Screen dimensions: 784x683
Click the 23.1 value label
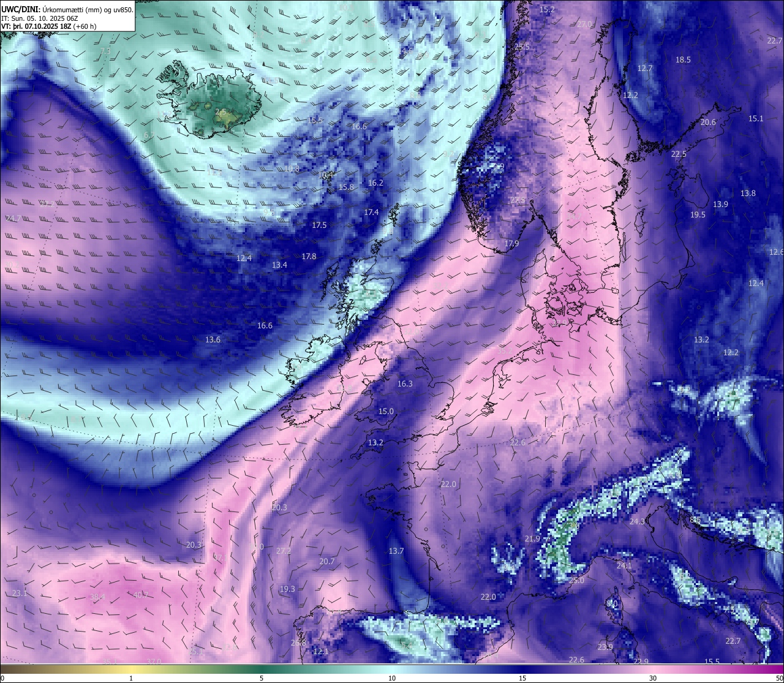(20, 594)
